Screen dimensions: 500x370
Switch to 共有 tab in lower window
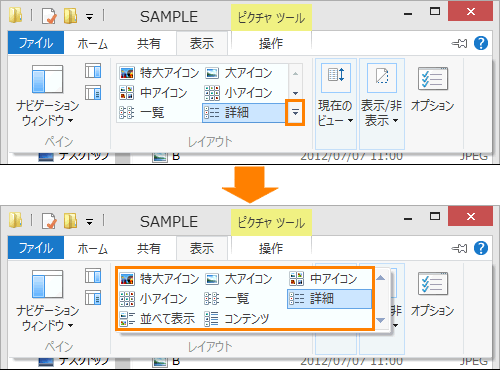pos(149,248)
